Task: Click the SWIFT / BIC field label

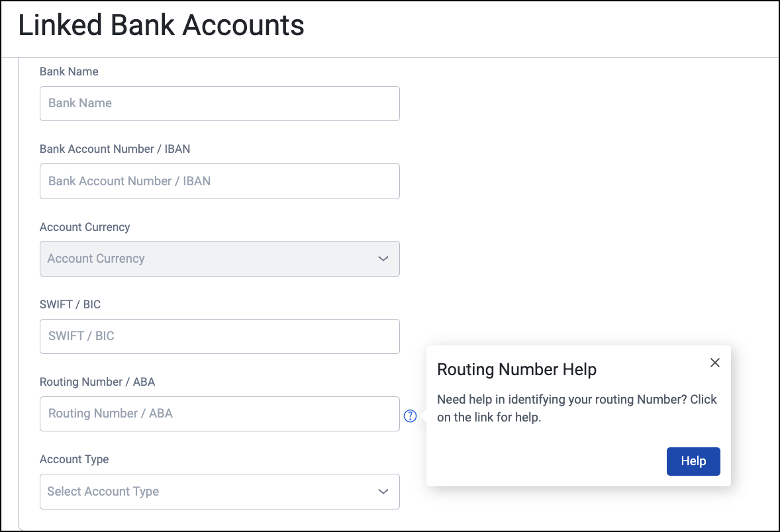Action: coord(70,304)
